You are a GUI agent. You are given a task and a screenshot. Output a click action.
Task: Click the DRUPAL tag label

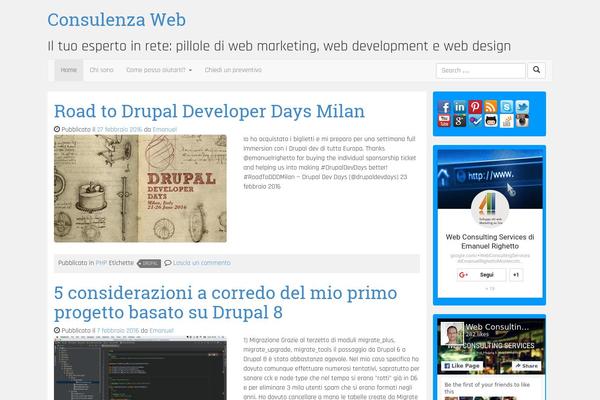coord(149,263)
